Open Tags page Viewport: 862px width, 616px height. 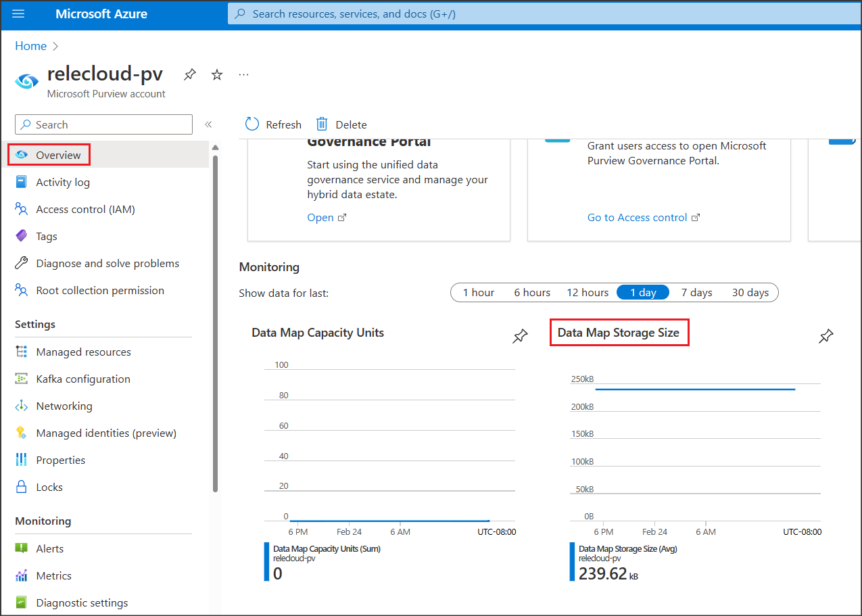point(47,236)
